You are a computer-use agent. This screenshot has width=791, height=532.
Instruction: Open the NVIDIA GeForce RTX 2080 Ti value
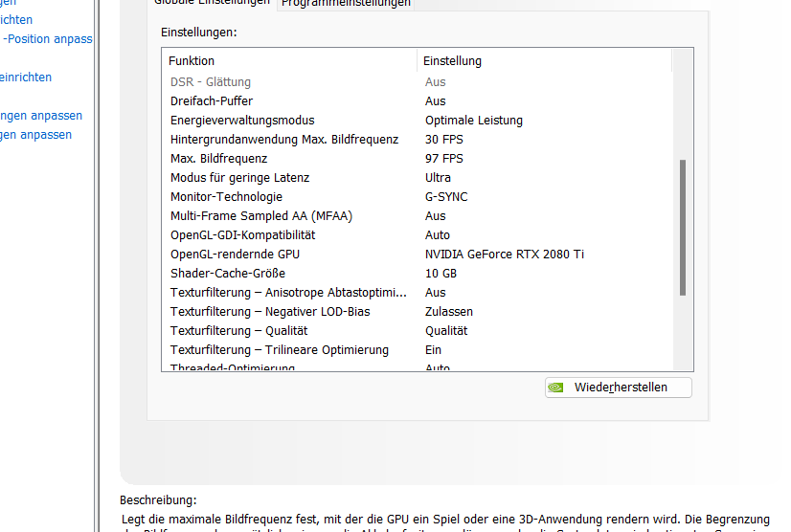click(x=505, y=255)
